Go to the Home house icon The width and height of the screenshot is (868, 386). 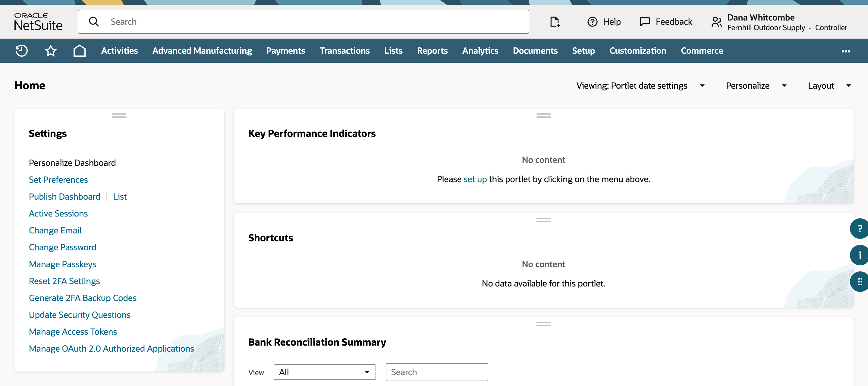80,51
